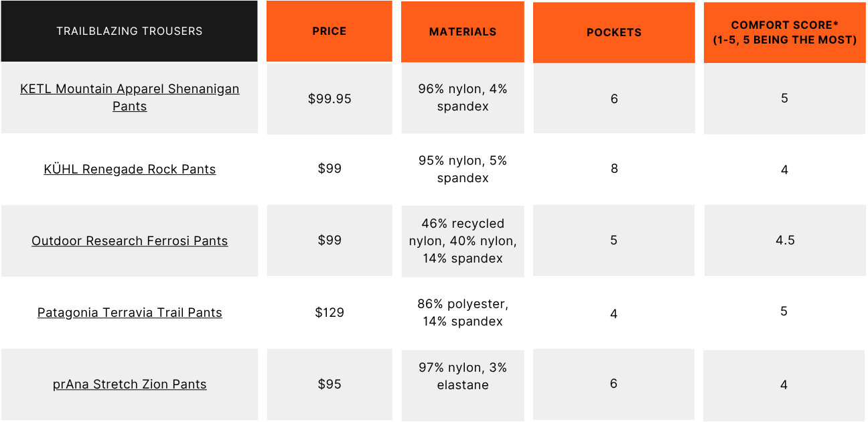Click the Trailblazing Trousers header cell
The height and width of the screenshot is (422, 868).
coord(129,31)
